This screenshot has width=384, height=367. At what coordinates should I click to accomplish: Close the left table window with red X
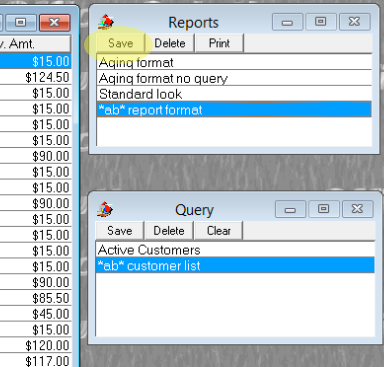tap(55, 23)
